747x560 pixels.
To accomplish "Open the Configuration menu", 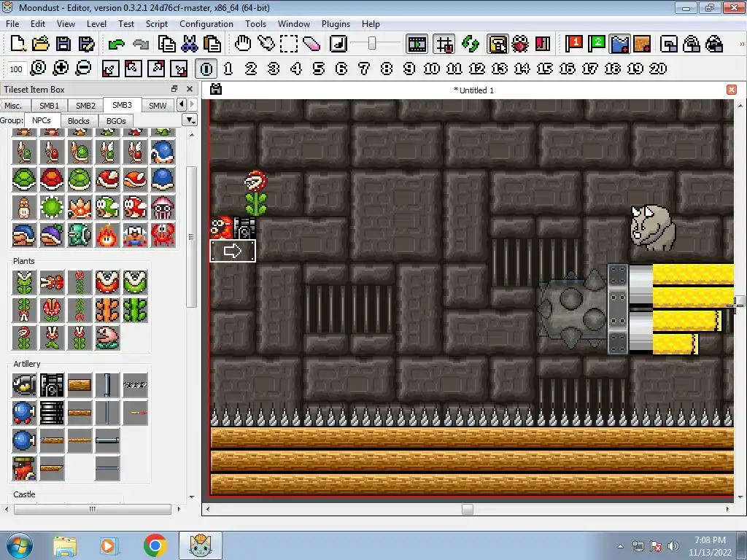I will [206, 24].
